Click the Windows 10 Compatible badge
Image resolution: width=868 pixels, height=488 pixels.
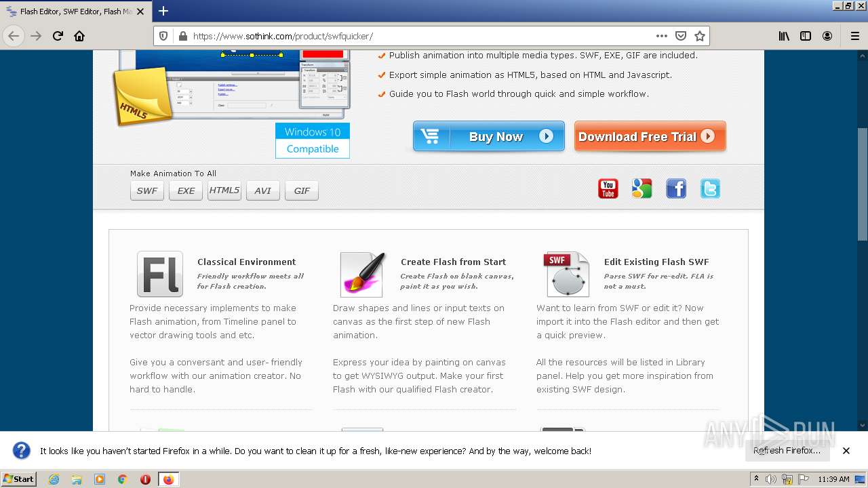(x=313, y=140)
